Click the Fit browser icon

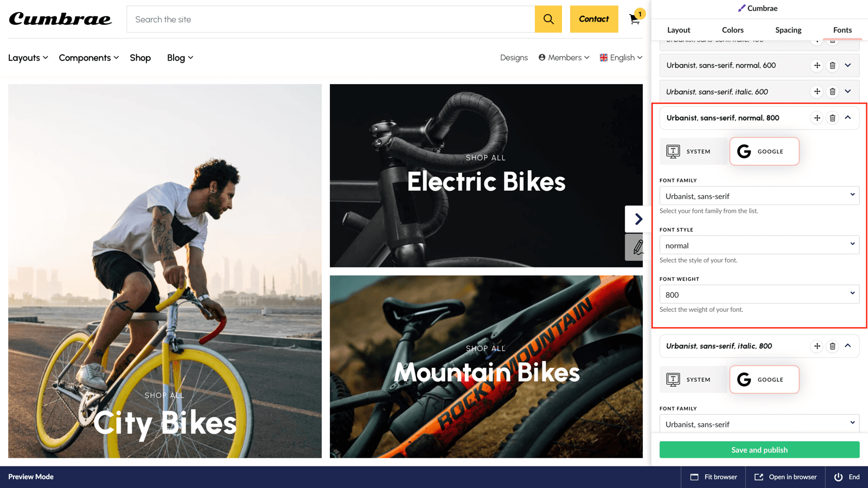[x=695, y=477]
